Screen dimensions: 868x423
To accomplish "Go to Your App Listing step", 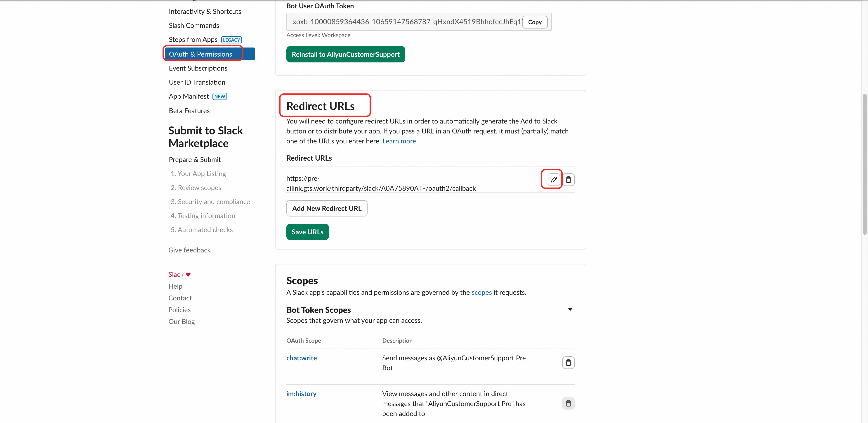I will click(x=198, y=174).
